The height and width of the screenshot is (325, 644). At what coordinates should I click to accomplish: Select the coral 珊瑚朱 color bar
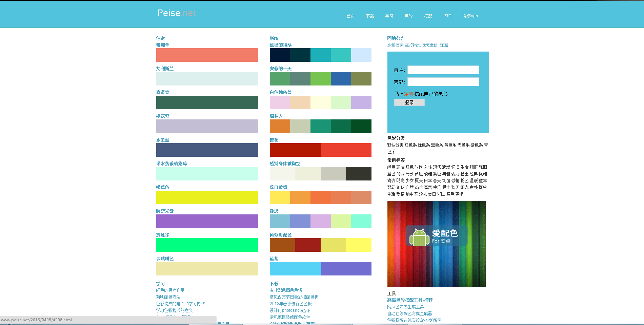[207, 55]
